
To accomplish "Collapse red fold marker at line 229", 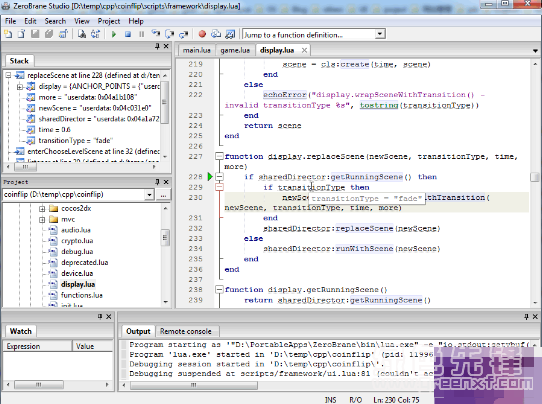I will click(x=219, y=187).
